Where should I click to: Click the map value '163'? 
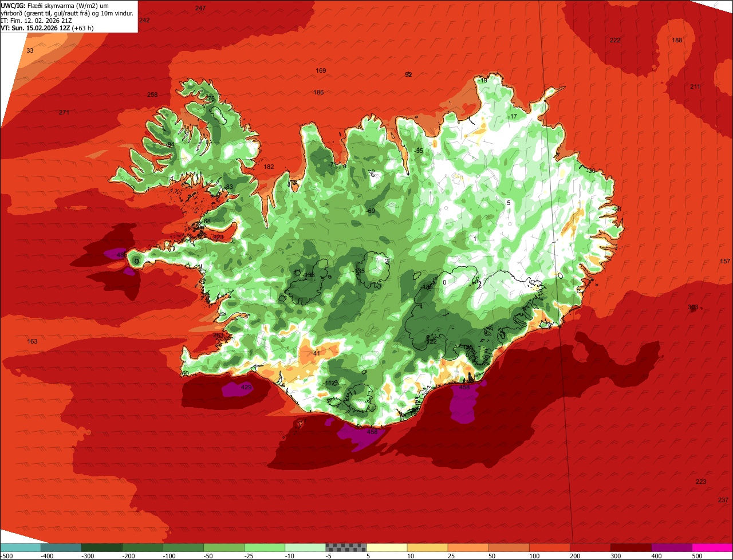(32, 341)
